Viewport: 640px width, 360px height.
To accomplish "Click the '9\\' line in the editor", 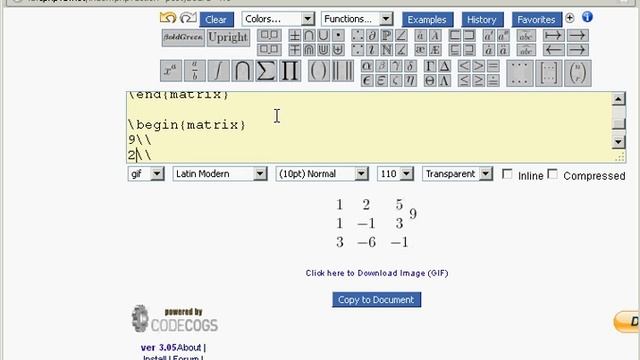I will (140, 140).
